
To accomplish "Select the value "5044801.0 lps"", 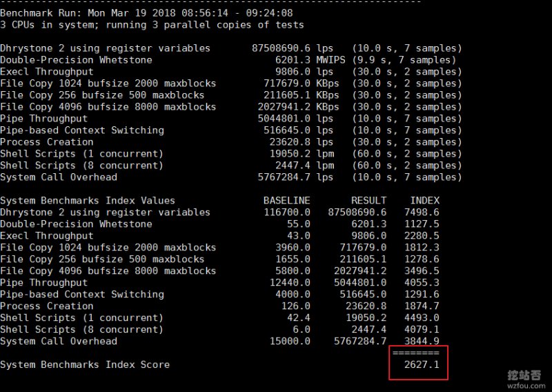I will click(295, 119).
